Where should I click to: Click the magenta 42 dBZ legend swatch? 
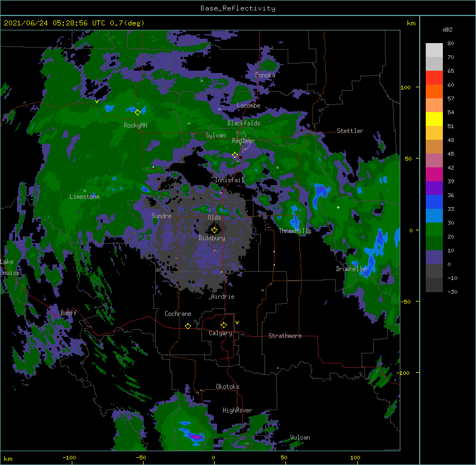(434, 174)
